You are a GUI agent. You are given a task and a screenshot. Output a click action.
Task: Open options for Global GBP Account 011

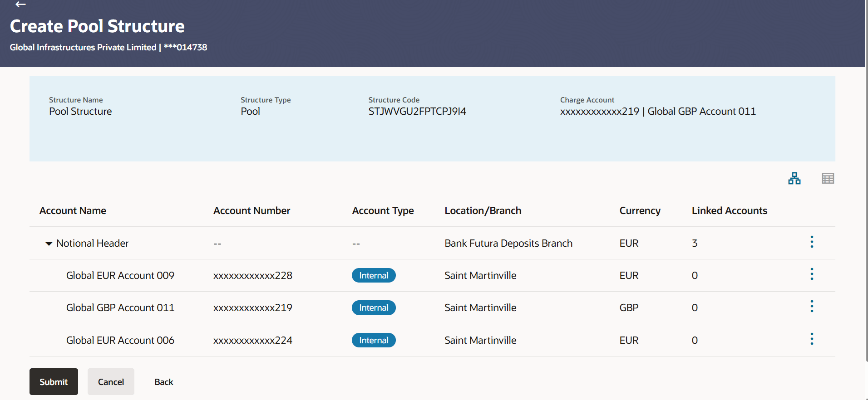coord(812,307)
